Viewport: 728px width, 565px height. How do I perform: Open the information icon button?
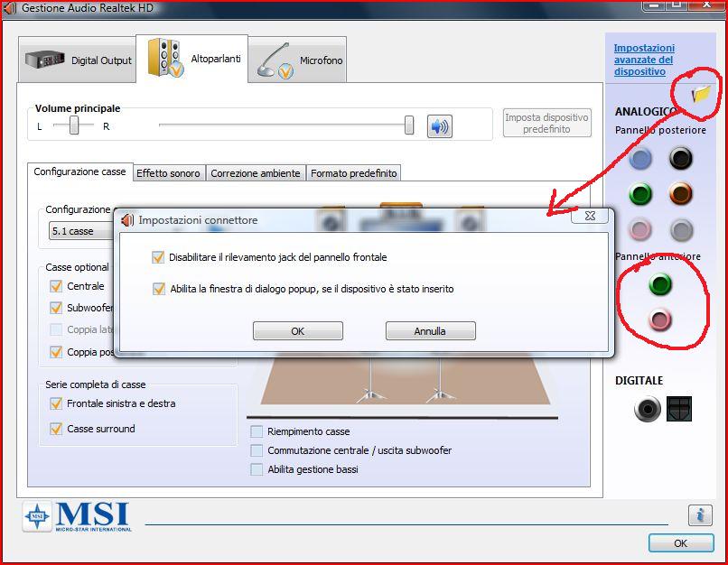700,514
